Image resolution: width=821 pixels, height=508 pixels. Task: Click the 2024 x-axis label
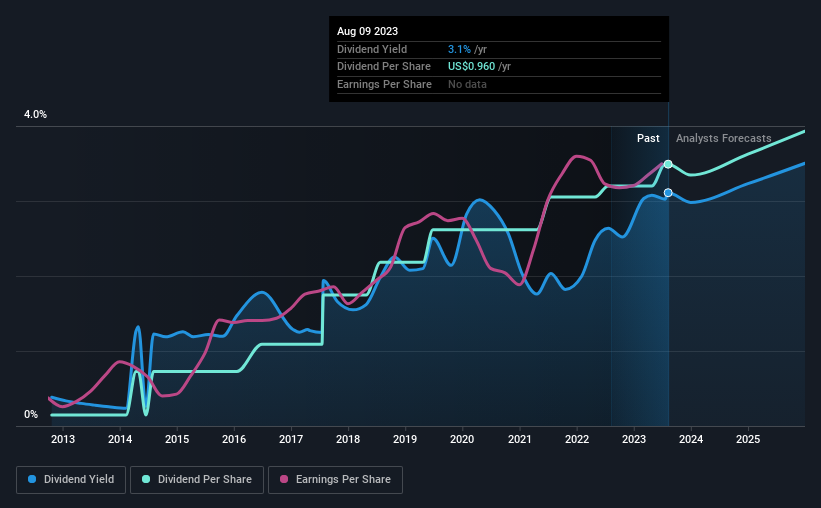pyautogui.click(x=691, y=439)
